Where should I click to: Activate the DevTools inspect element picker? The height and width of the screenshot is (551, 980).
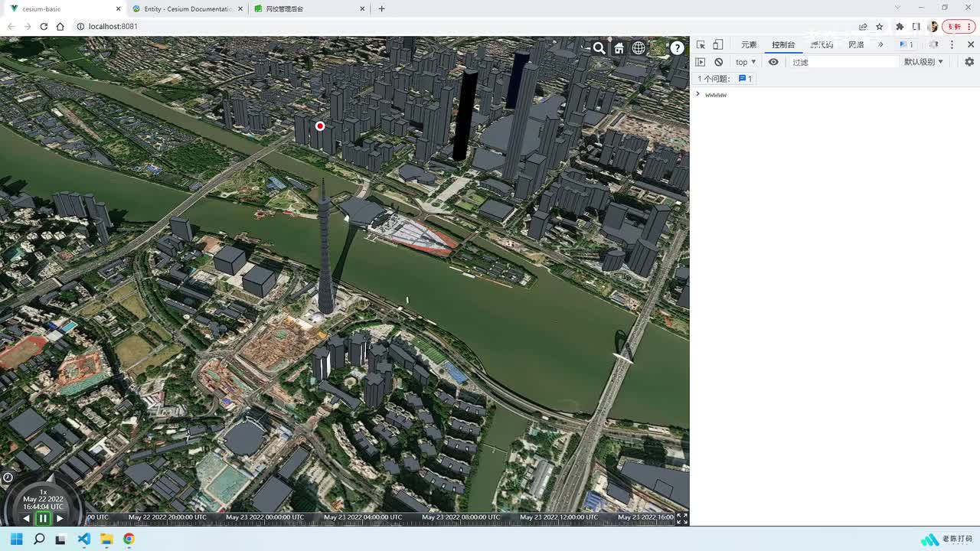(701, 44)
